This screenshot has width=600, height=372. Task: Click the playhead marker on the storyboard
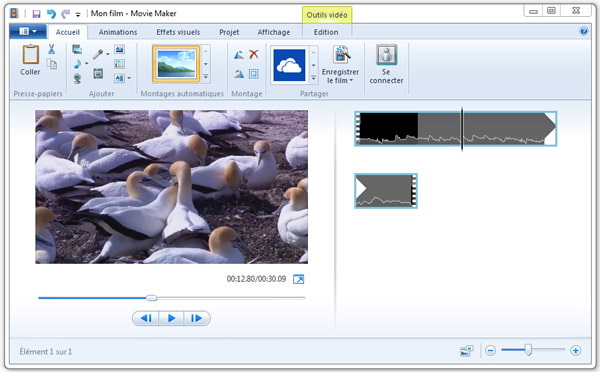[462, 129]
